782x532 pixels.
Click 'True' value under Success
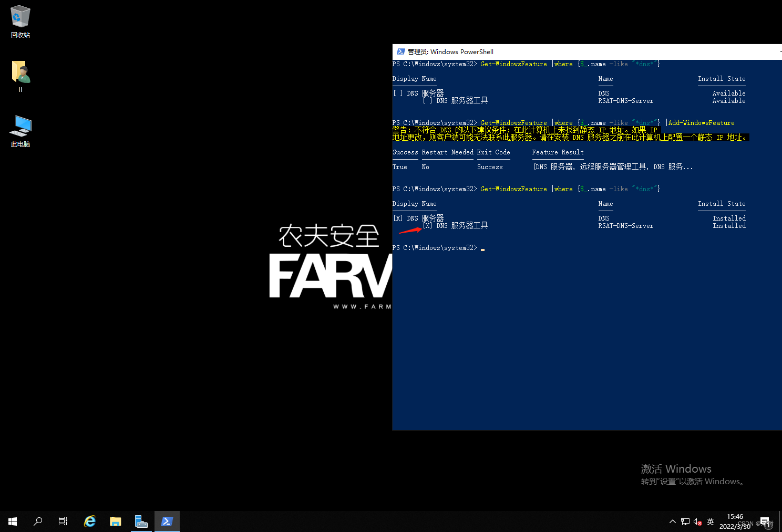point(399,167)
